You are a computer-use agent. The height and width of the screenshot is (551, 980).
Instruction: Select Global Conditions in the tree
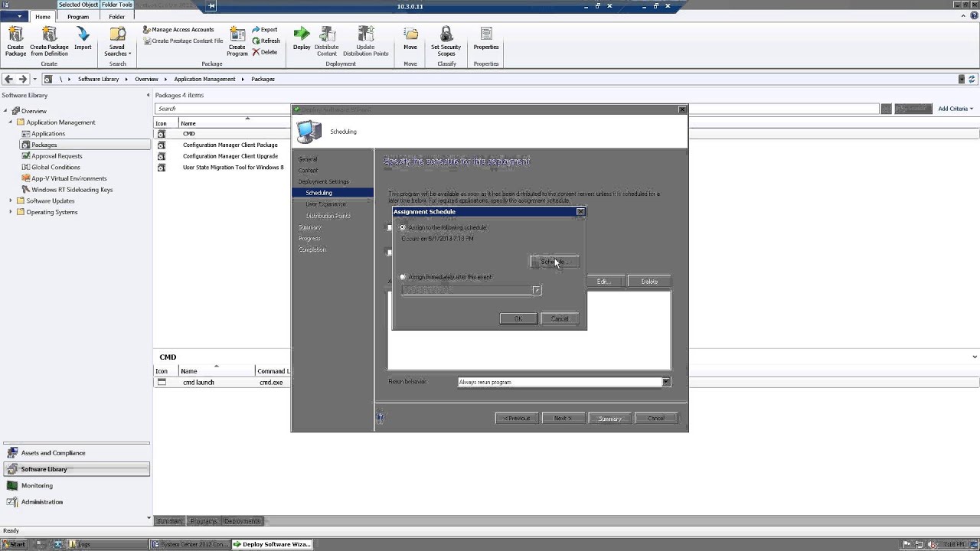(x=56, y=167)
